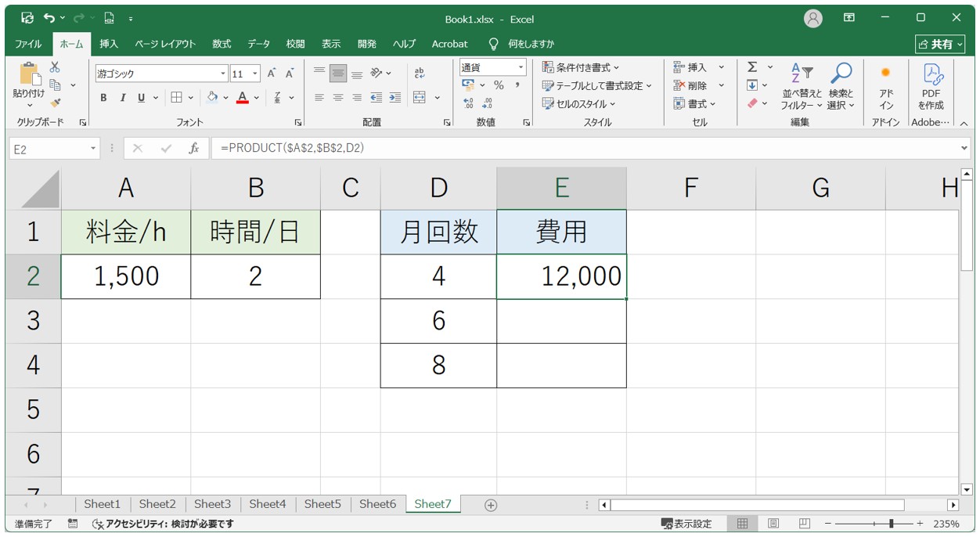
Task: Click the AutoSum sigma icon
Action: click(752, 67)
